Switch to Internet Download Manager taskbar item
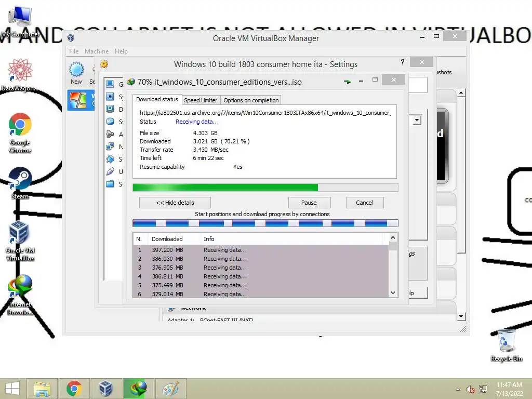This screenshot has width=532, height=399. tap(138, 389)
